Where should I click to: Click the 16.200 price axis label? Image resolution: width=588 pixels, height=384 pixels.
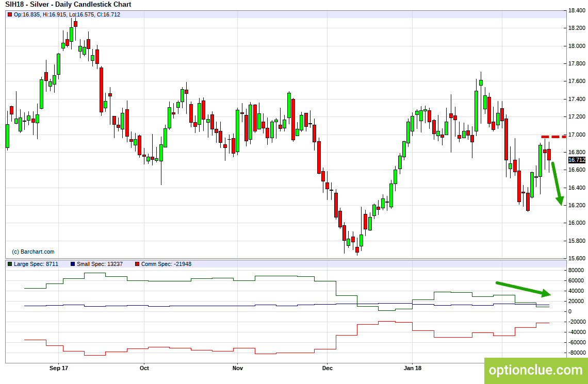[577, 205]
